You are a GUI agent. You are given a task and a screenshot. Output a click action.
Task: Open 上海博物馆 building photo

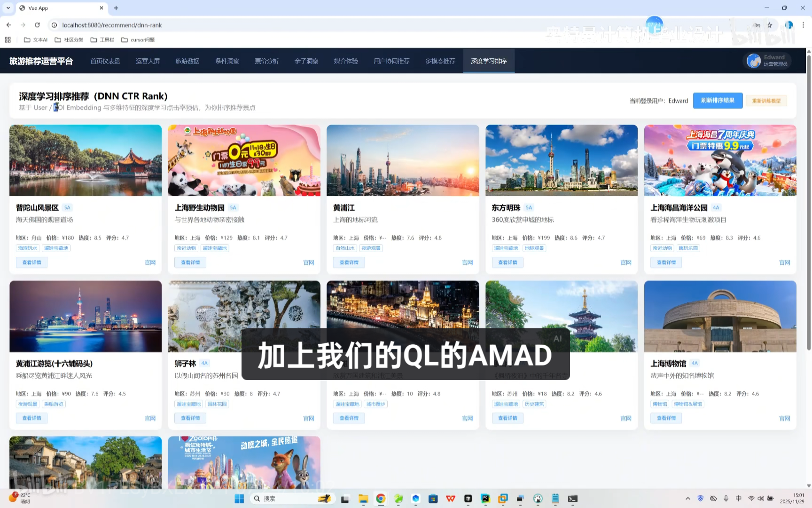(720, 317)
